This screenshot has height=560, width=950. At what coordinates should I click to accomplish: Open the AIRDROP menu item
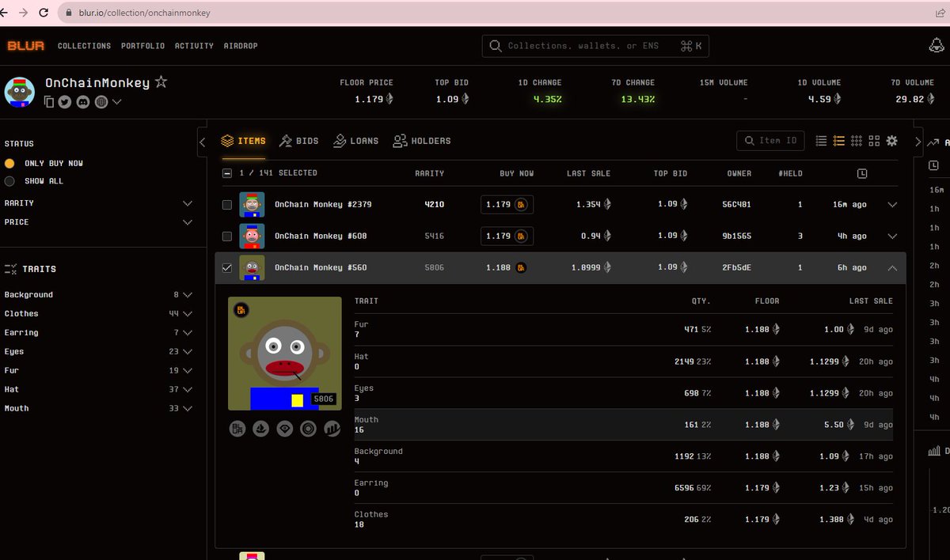pyautogui.click(x=241, y=46)
